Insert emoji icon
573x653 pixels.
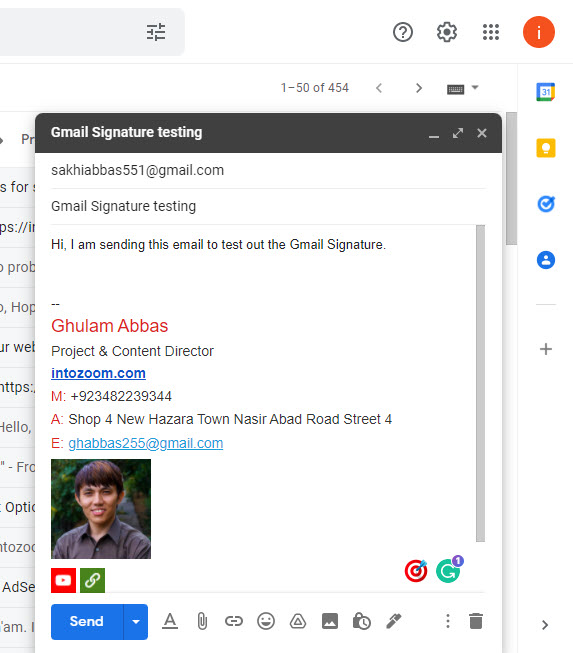tap(266, 621)
